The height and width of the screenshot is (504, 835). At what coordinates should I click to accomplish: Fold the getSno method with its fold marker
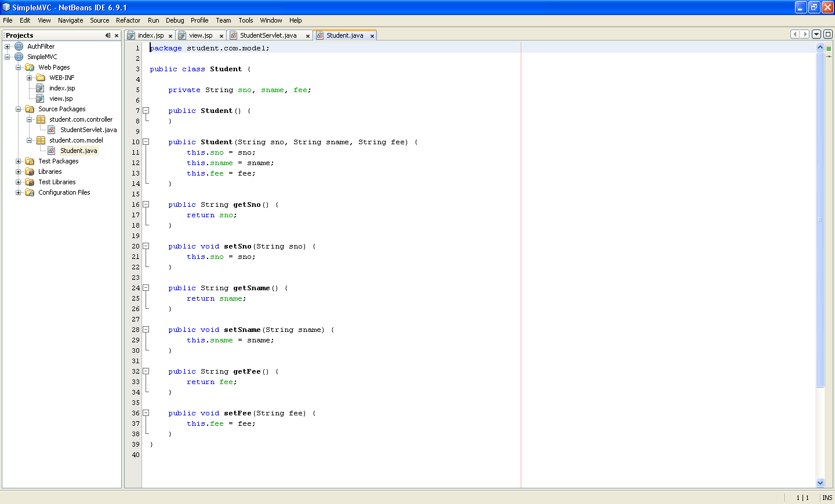[x=146, y=204]
